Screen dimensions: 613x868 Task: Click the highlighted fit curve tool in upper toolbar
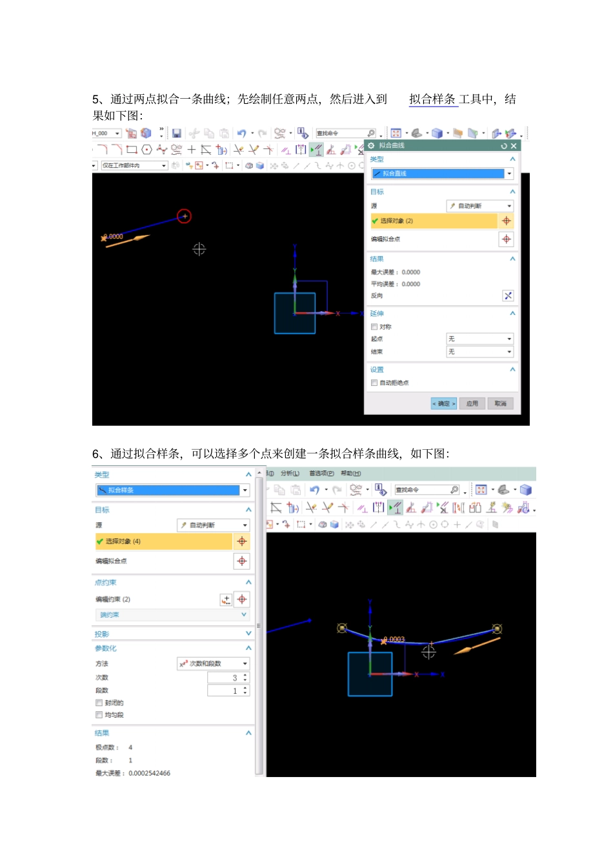tap(316, 150)
